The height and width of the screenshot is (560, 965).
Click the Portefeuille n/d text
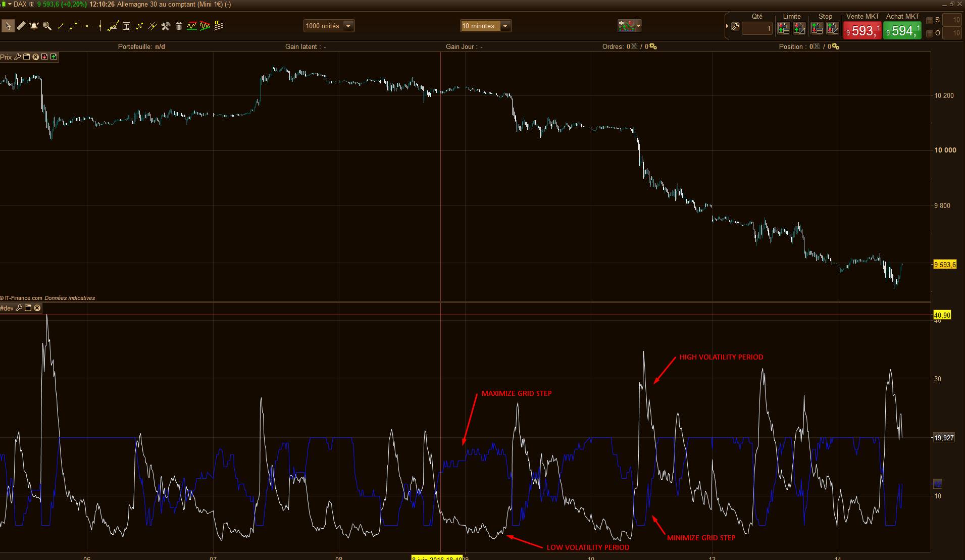pos(141,46)
